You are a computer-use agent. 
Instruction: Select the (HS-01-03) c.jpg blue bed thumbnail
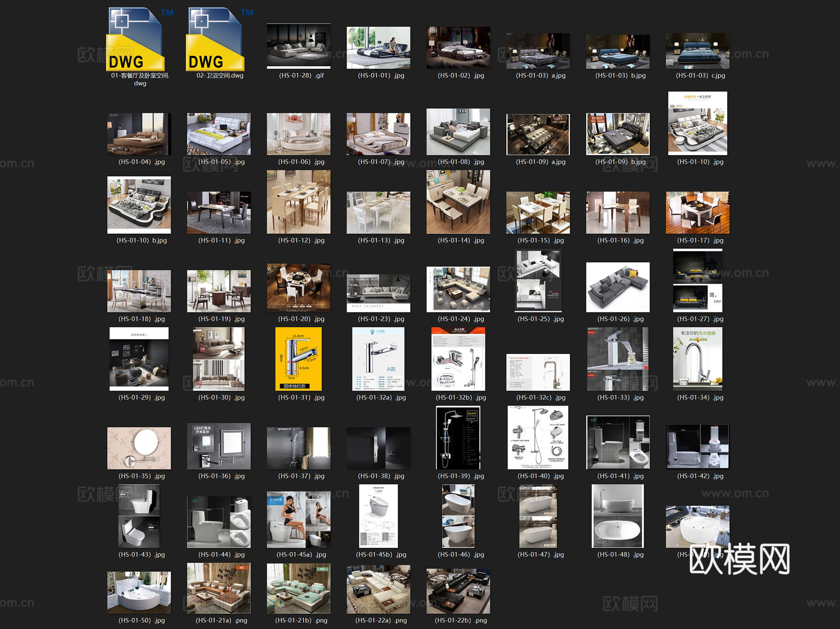[698, 51]
